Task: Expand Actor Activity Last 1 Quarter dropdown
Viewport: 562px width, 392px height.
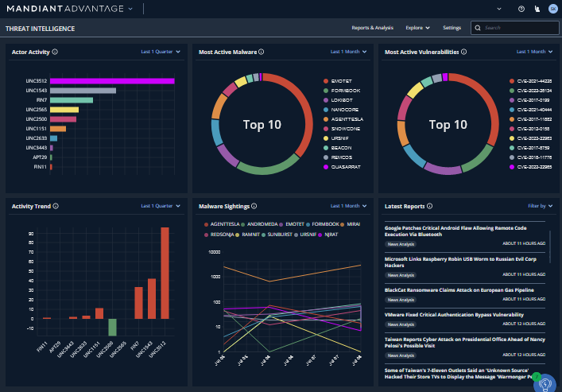Action: (x=161, y=52)
